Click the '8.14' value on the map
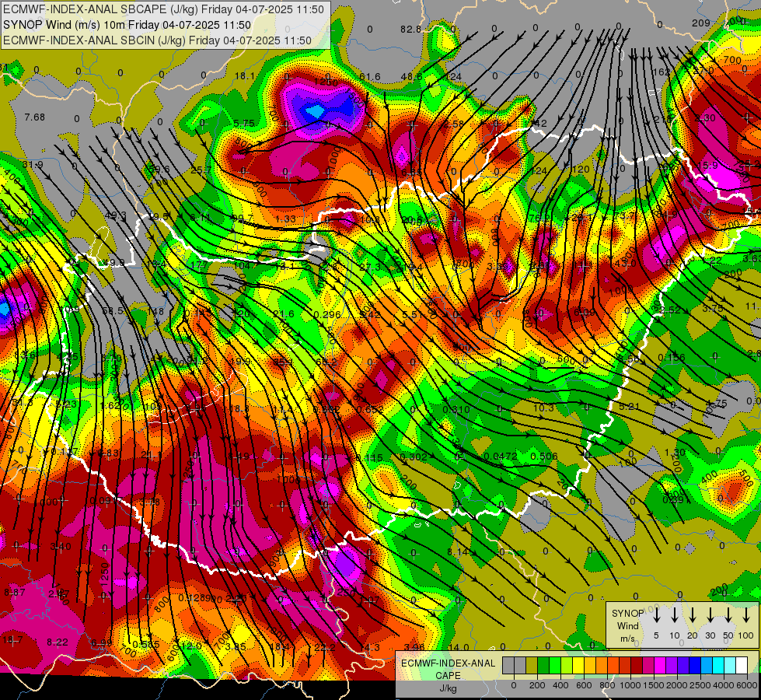The width and height of the screenshot is (761, 700). click(x=457, y=552)
